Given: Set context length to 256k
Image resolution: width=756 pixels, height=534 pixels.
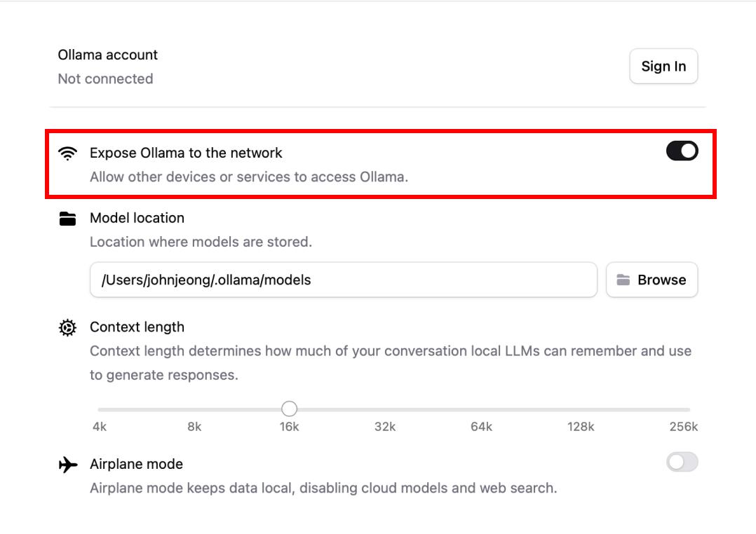Looking at the screenshot, I should [689, 409].
